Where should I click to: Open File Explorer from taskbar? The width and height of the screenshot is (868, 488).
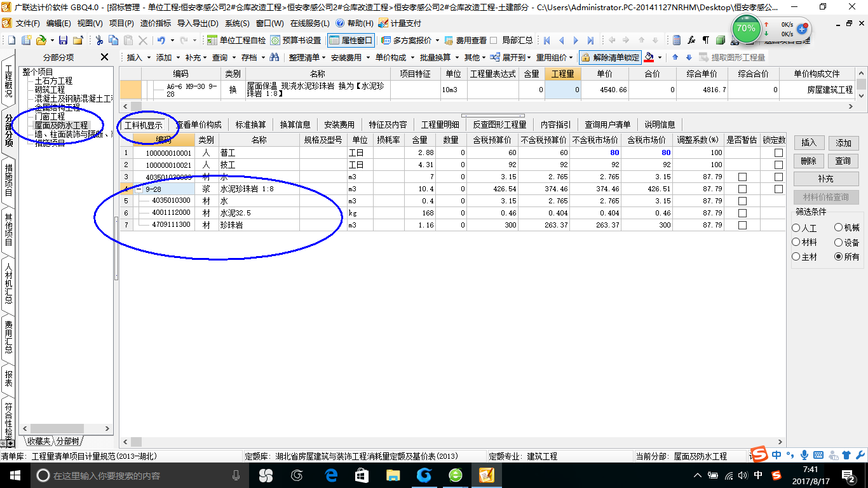click(393, 475)
